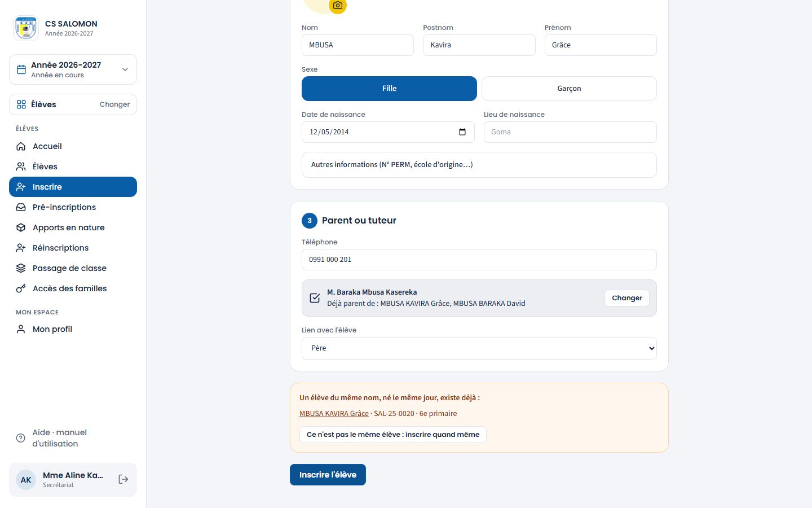Click the Inscrire l'élève button

click(328, 475)
